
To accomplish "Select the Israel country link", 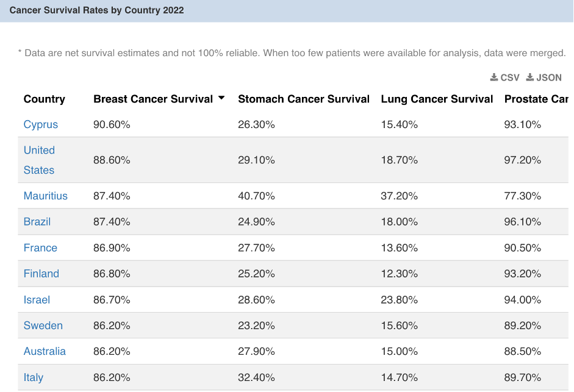I will point(37,300).
